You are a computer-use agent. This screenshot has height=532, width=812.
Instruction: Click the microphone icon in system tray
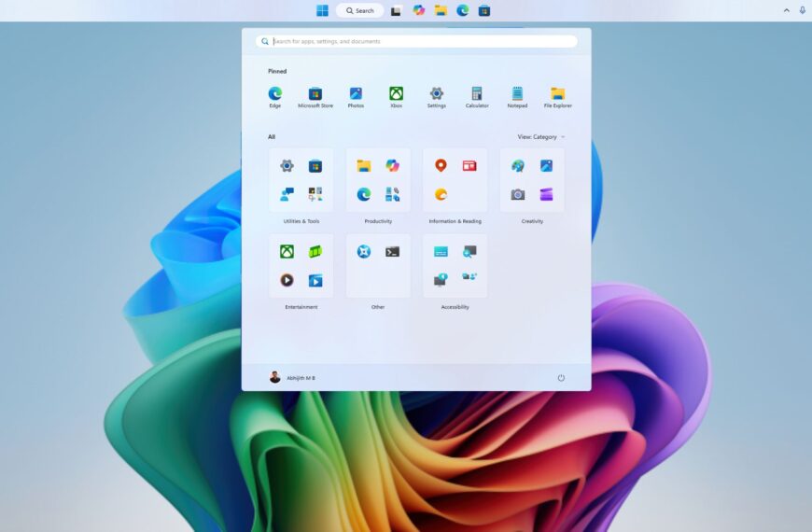[802, 10]
